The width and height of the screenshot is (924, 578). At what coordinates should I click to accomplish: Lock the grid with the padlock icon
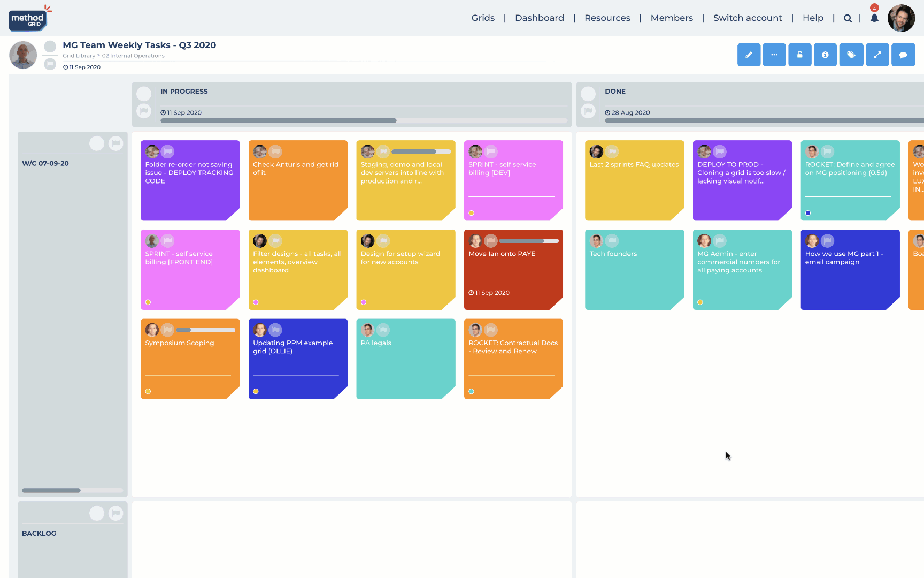[800, 55]
